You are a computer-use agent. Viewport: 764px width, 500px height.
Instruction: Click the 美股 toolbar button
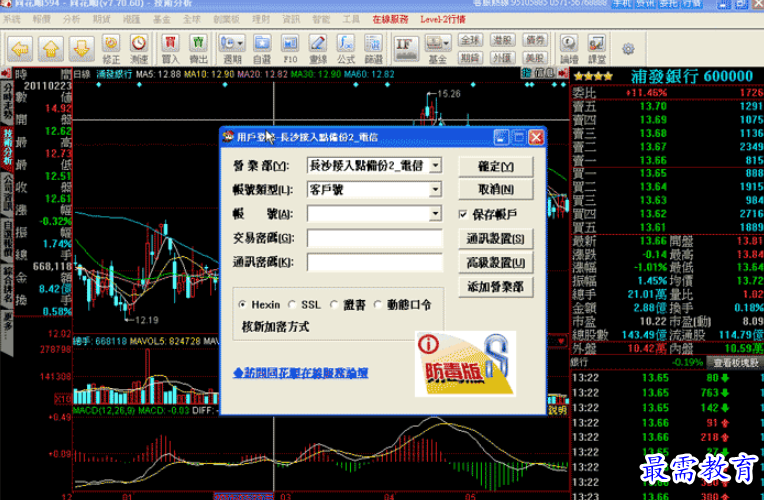[535, 58]
